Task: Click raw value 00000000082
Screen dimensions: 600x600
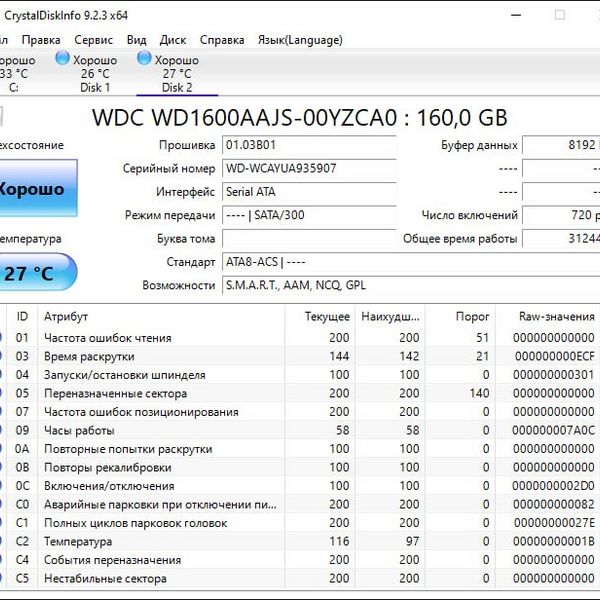Action: tap(554, 504)
